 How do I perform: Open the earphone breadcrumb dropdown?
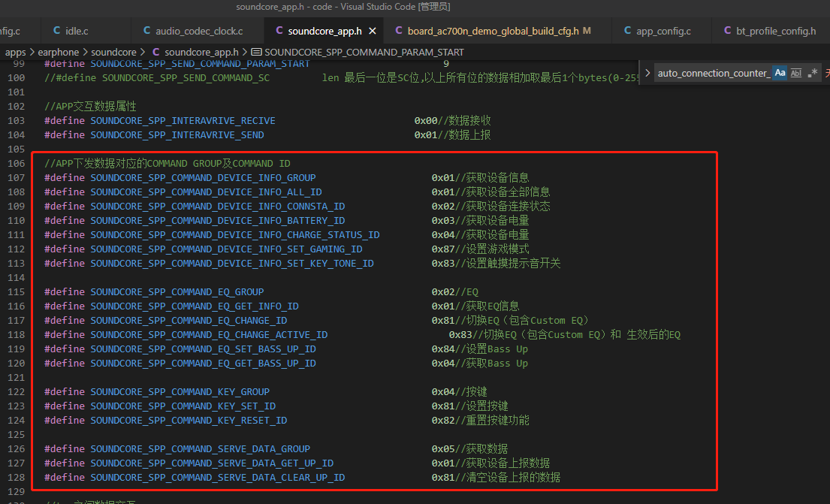click(59, 52)
